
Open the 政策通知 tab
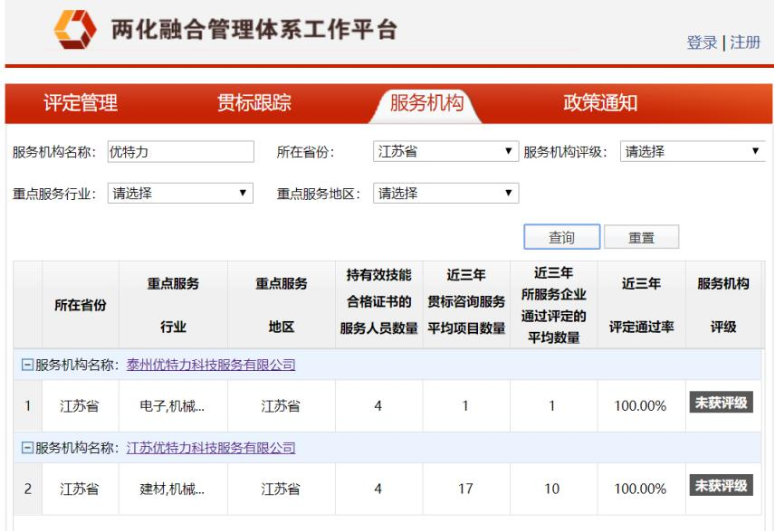coord(600,103)
